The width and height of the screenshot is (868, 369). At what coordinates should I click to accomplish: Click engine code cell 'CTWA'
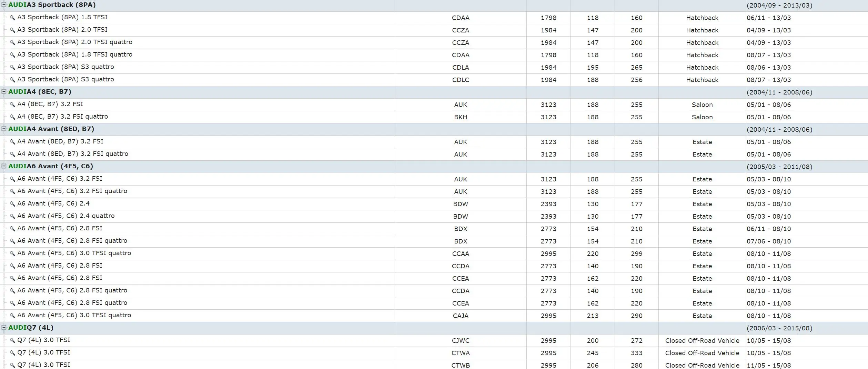461,353
